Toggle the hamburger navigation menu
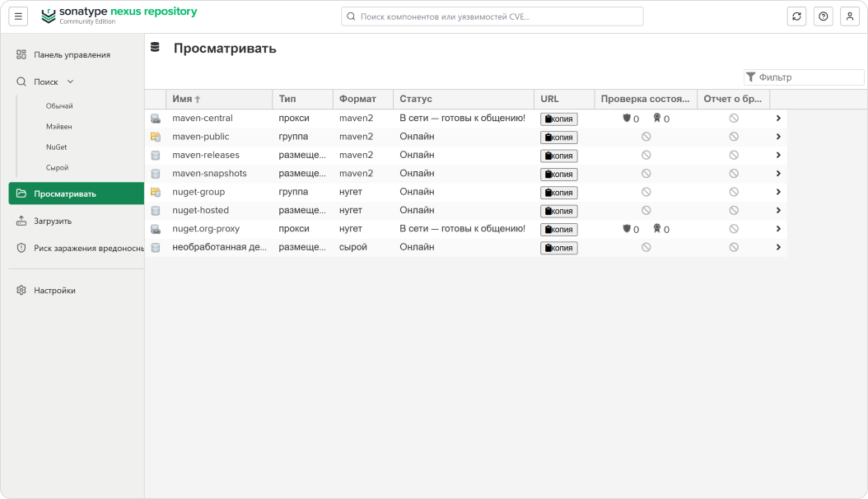 pos(18,16)
